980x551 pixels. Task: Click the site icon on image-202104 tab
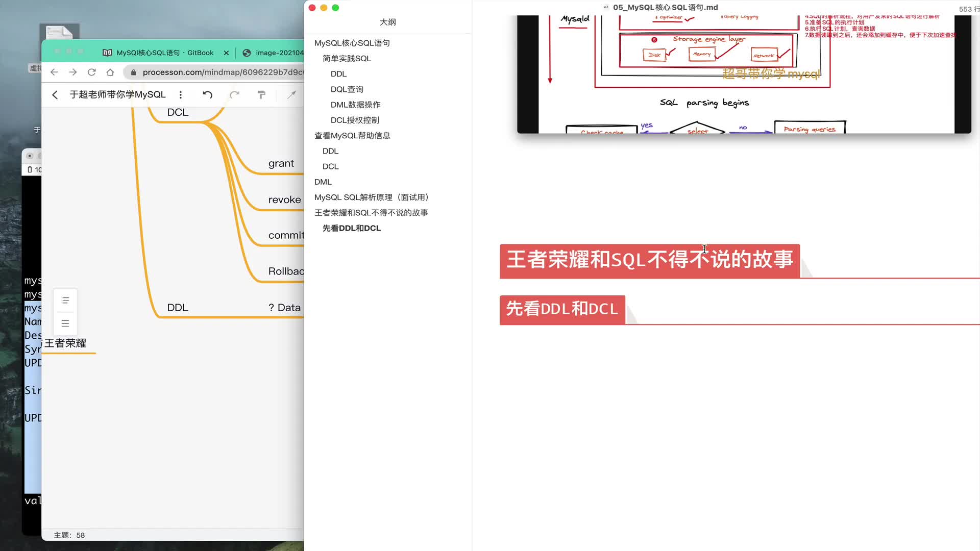(247, 53)
